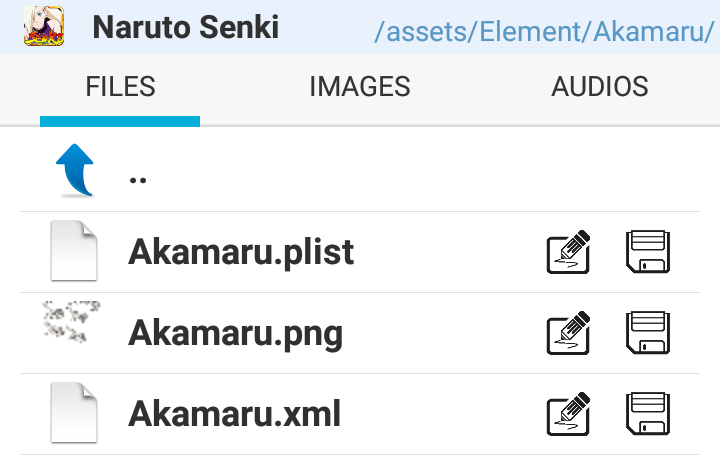The height and width of the screenshot is (463, 720).
Task: Save the Akamaru.plist file with the floppy icon
Action: (x=647, y=252)
